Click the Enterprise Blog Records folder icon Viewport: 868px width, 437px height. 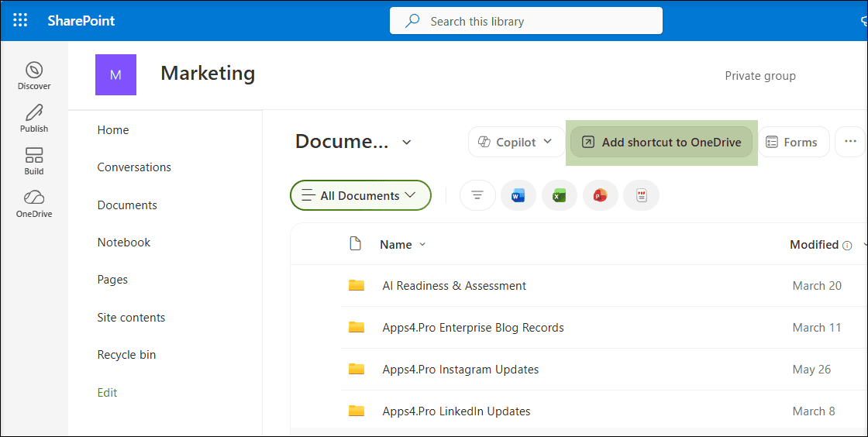[x=356, y=328]
